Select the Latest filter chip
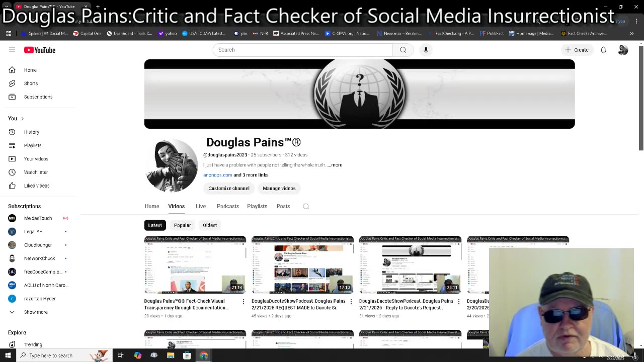Image resolution: width=644 pixels, height=362 pixels. pyautogui.click(x=155, y=225)
